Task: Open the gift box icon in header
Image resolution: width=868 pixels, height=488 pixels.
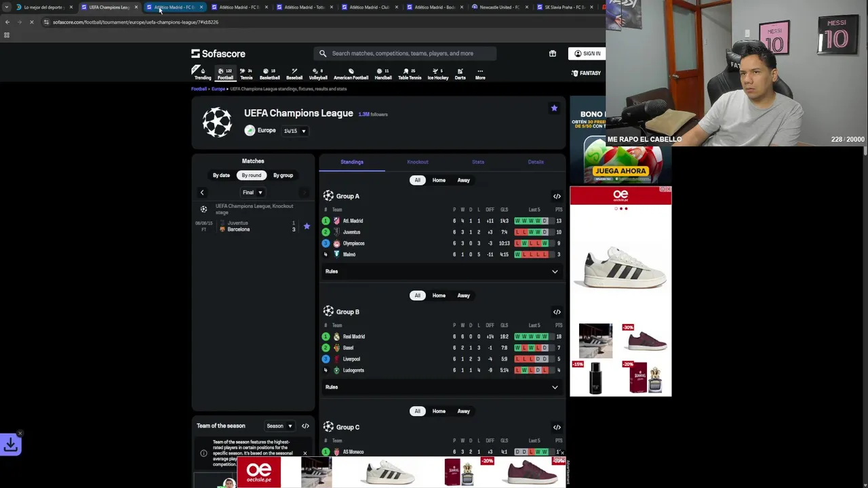Action: [553, 54]
